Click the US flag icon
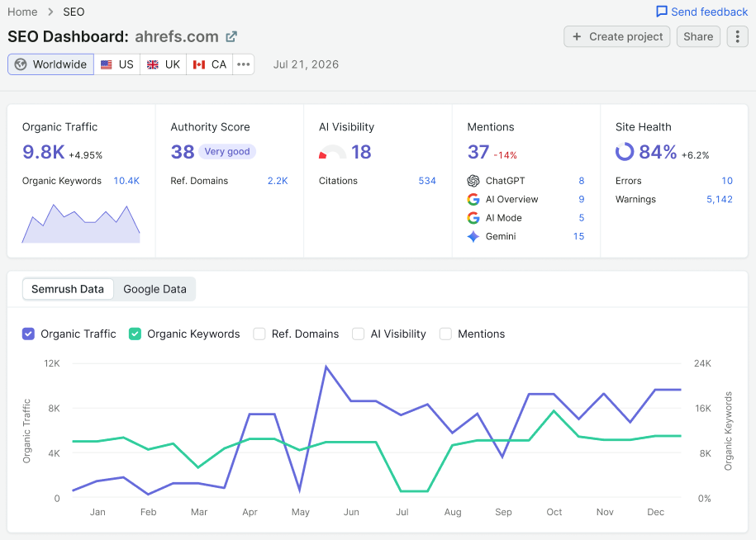The height and width of the screenshot is (540, 756). pos(107,64)
